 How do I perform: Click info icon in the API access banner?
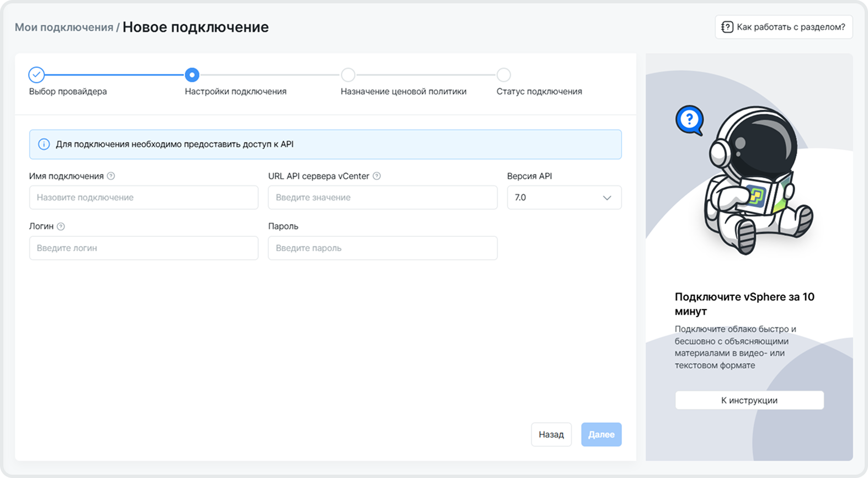click(44, 145)
